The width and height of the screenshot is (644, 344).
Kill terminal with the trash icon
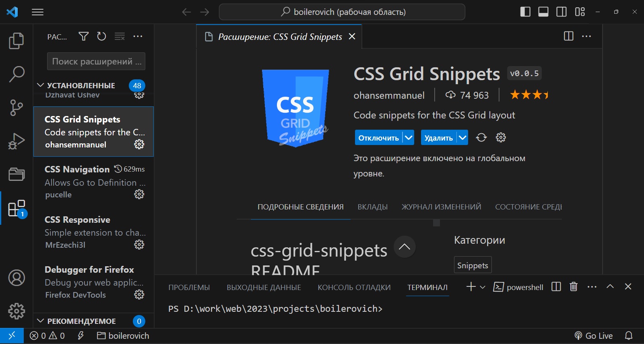(x=574, y=287)
